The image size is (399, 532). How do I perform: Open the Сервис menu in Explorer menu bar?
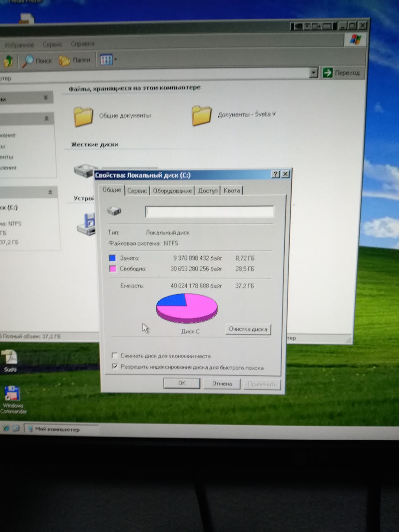pyautogui.click(x=52, y=44)
